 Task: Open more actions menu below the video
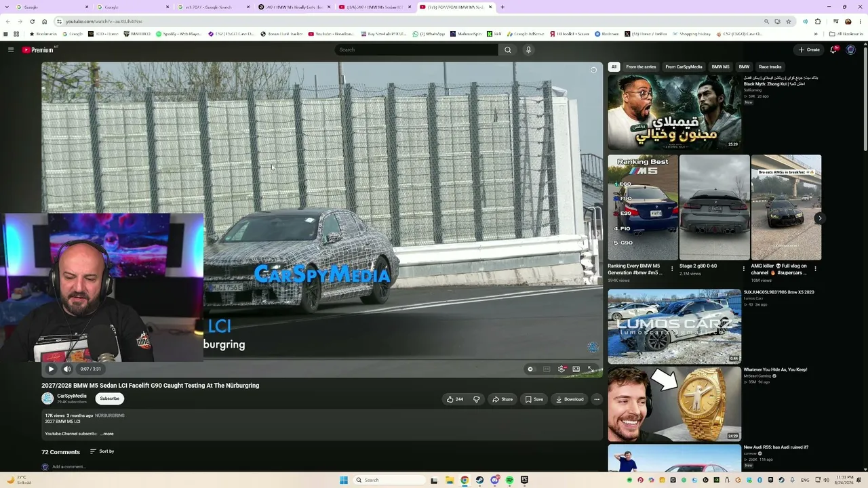[x=597, y=399]
